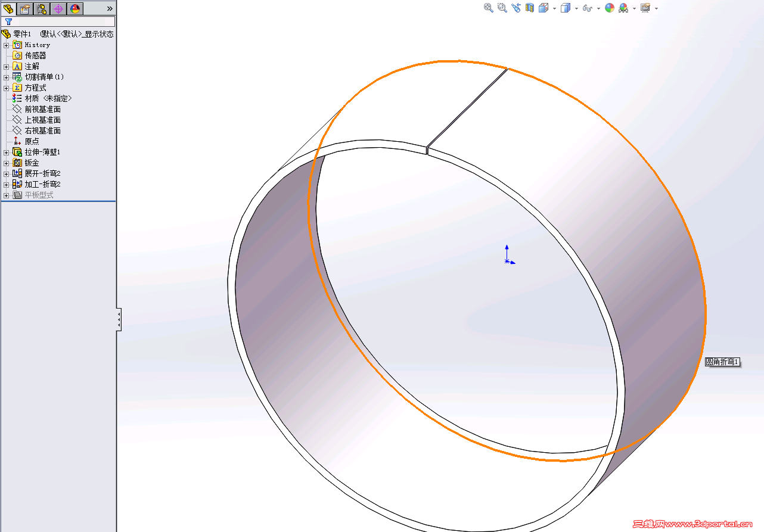Open the ConfigurationManager tab

tap(42, 8)
